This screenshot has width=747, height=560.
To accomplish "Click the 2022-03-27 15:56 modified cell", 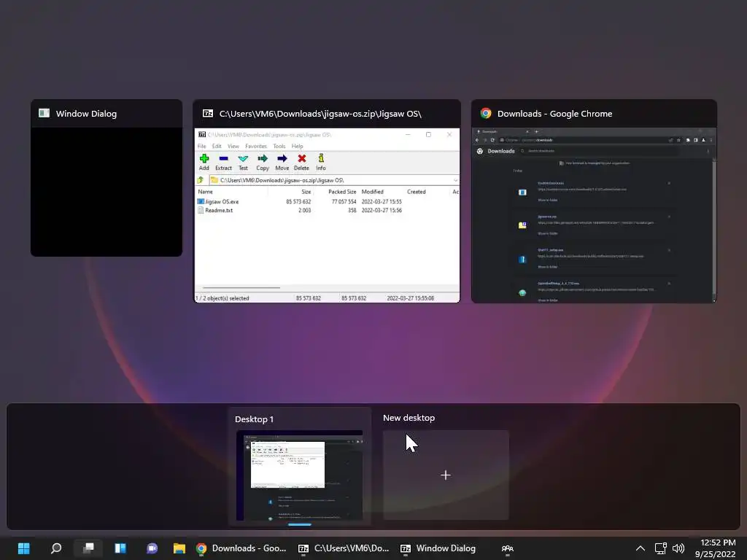I will (x=381, y=211).
